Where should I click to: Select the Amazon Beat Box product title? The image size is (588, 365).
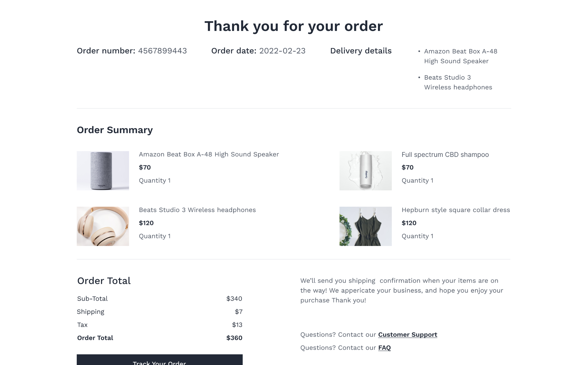tap(209, 154)
